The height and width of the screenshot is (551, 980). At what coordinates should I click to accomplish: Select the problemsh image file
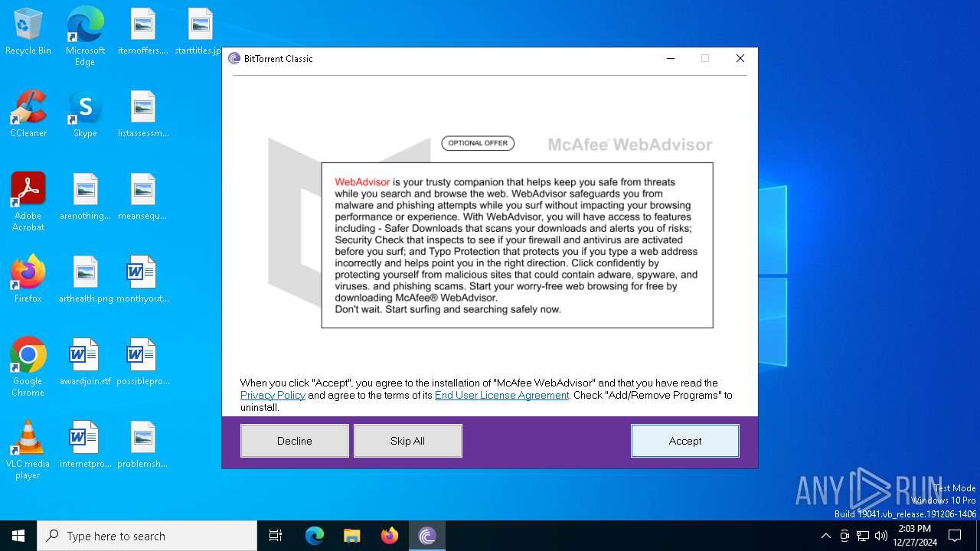pos(143,445)
